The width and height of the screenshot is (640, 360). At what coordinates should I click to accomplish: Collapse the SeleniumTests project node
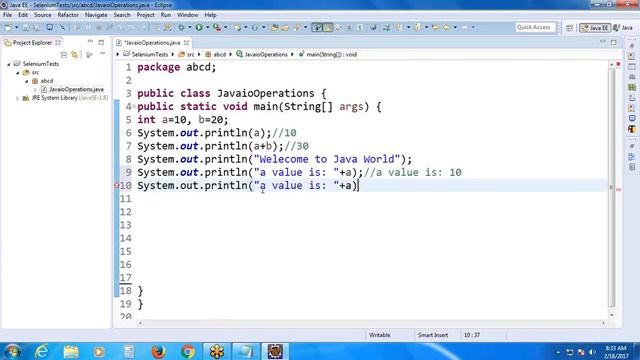pos(9,64)
